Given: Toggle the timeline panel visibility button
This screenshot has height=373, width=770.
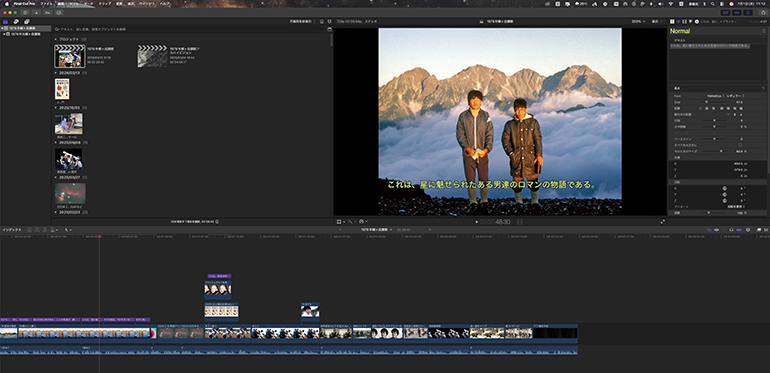Looking at the screenshot, I should 737,13.
